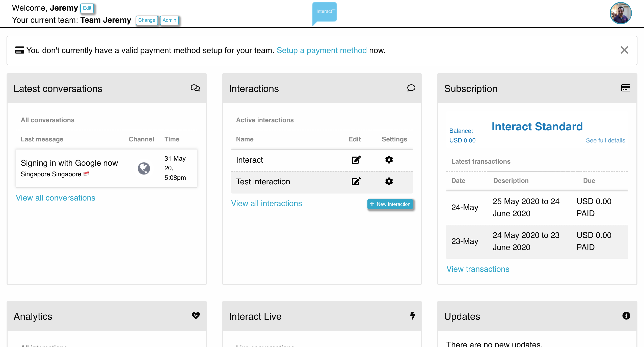Image resolution: width=644 pixels, height=347 pixels.
Task: Click the Updates info icon
Action: pos(626,316)
